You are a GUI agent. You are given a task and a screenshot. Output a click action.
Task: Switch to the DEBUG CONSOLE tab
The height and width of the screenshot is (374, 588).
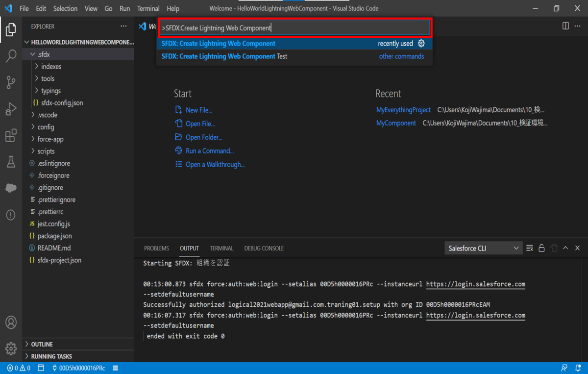coord(264,249)
